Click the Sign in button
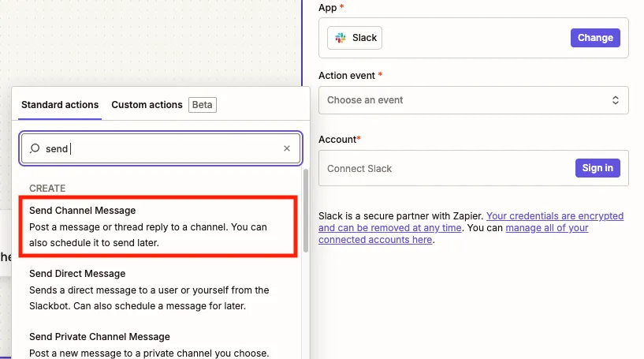Image resolution: width=644 pixels, height=359 pixels. point(597,168)
